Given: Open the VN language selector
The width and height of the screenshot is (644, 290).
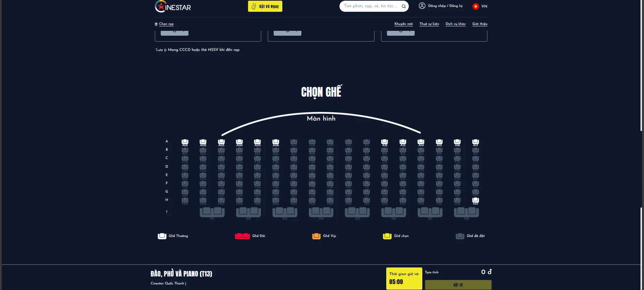Looking at the screenshot, I should [484, 6].
